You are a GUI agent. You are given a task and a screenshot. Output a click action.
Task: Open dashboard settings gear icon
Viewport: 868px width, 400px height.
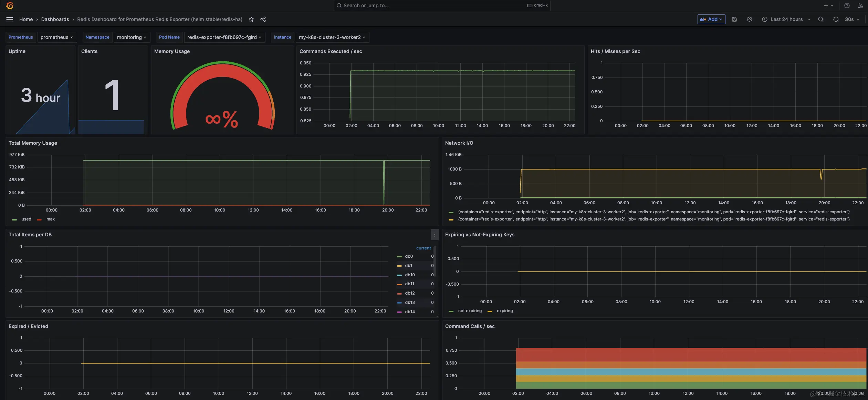coord(750,19)
